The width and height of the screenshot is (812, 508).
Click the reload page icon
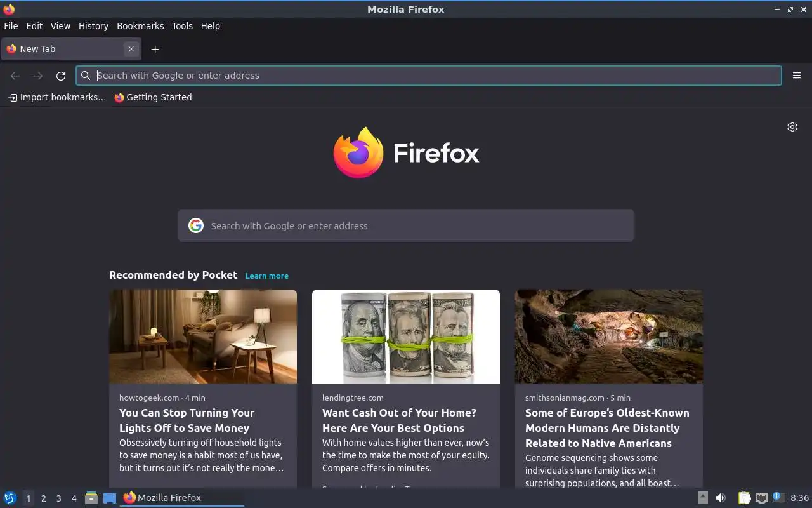(x=61, y=76)
